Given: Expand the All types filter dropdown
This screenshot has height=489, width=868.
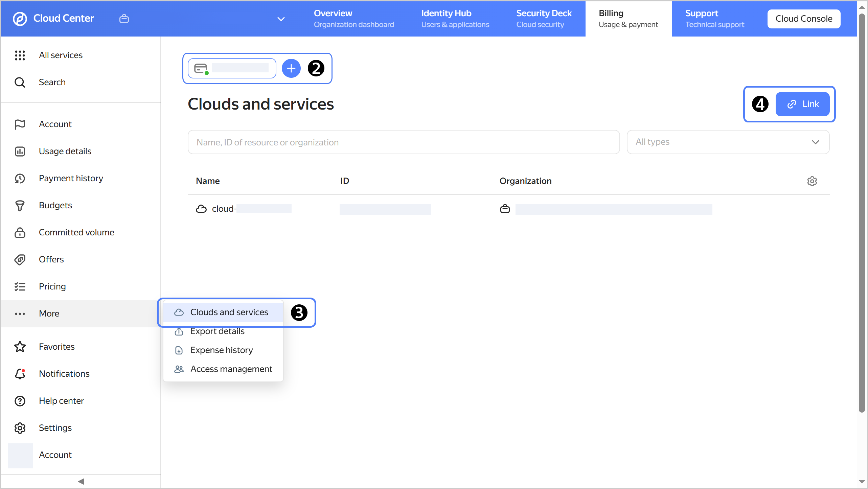Looking at the screenshot, I should click(728, 142).
